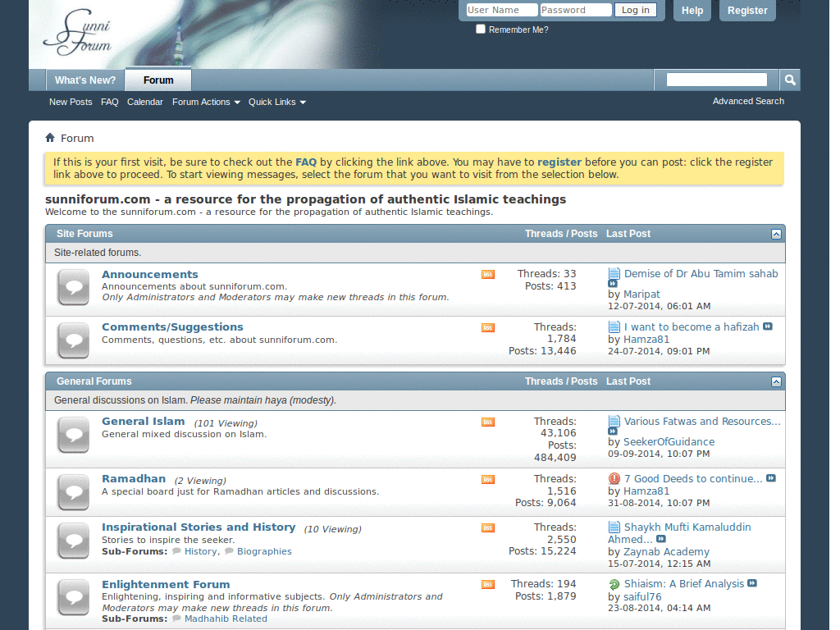
Task: Open the Ramadhan RSS feed icon
Action: 487,479
